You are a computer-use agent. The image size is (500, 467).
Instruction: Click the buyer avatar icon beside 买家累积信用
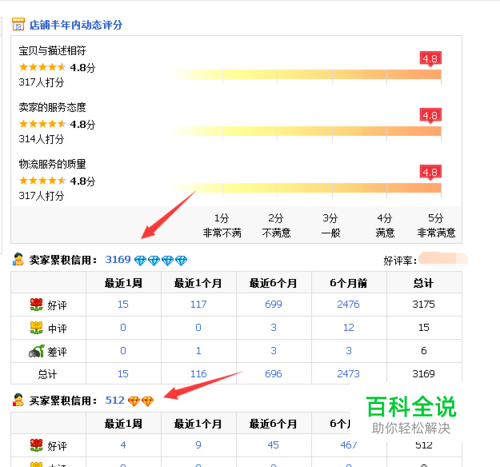point(18,400)
